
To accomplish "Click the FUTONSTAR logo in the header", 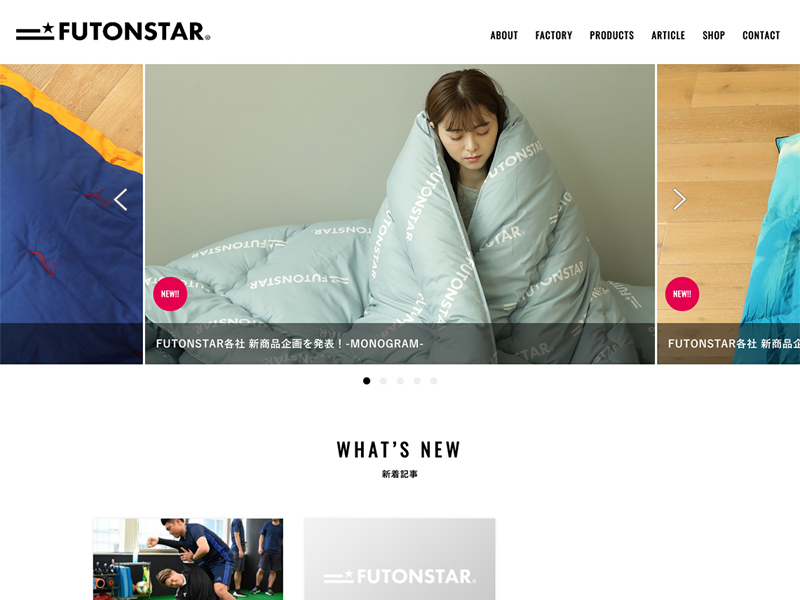I will 113,32.
